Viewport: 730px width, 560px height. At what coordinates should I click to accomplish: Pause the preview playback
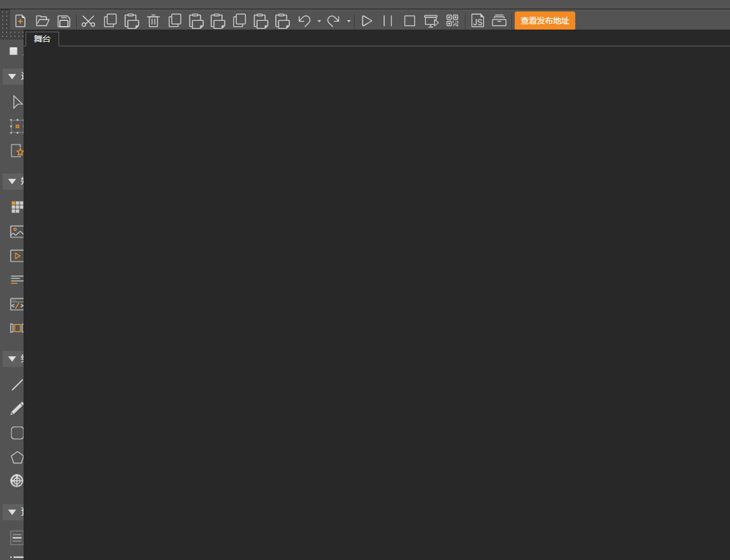click(x=388, y=21)
